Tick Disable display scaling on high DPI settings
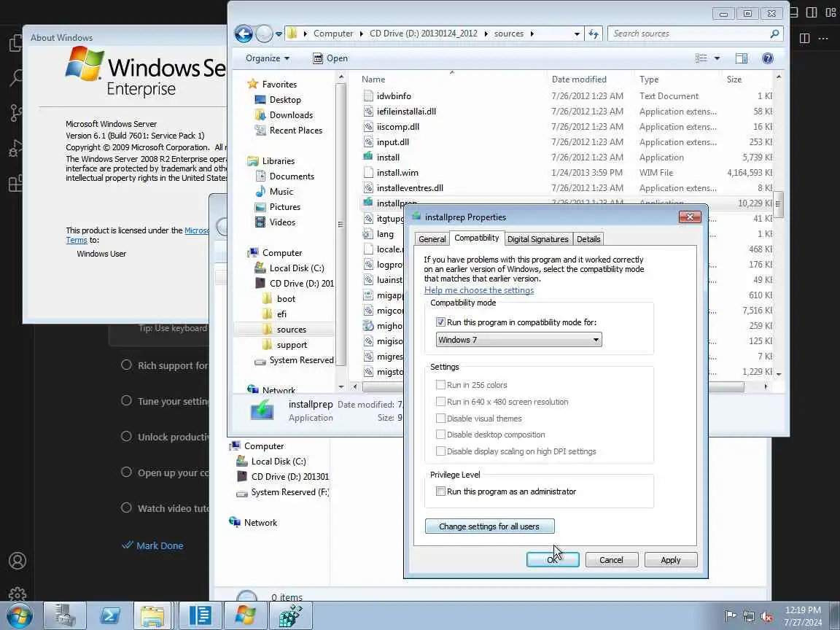The image size is (840, 630). 440,451
